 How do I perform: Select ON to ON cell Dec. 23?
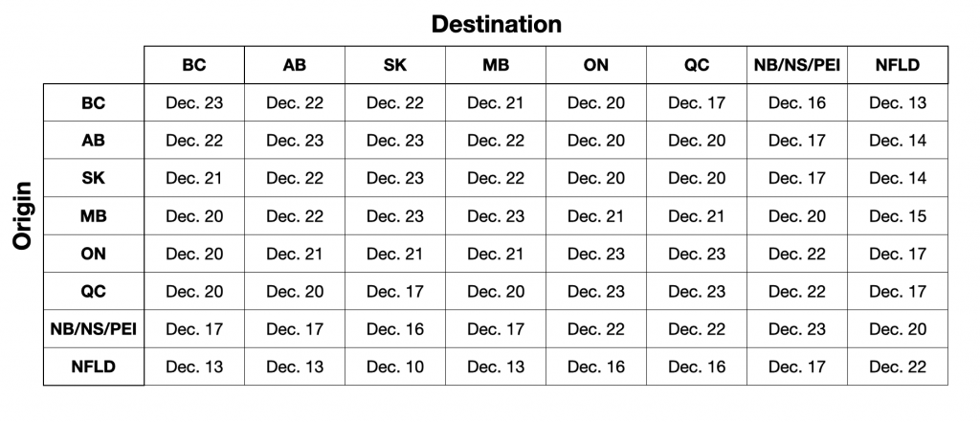click(x=596, y=254)
